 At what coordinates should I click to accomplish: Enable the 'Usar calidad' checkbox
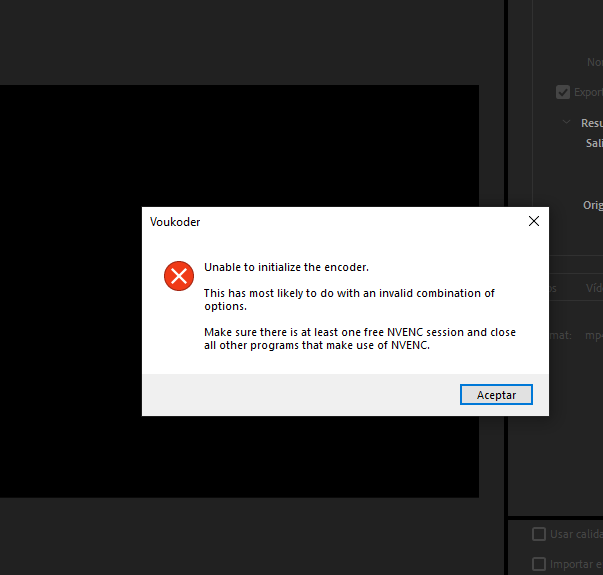[539, 534]
